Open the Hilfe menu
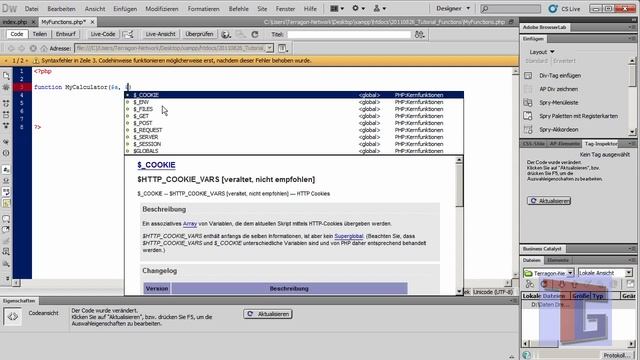The height and width of the screenshot is (360, 640). pos(310,9)
